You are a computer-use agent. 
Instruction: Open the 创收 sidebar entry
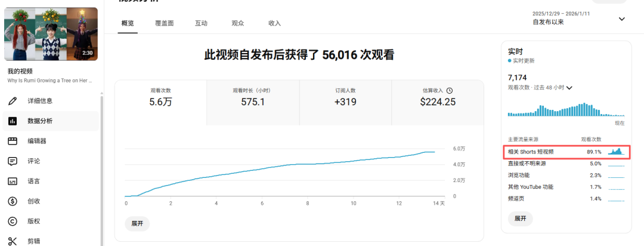[x=51, y=201]
